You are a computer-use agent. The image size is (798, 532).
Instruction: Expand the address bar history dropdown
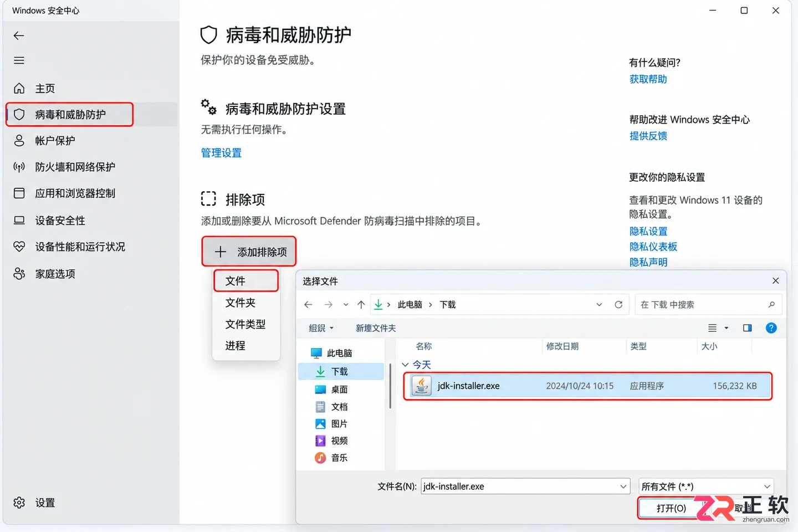(x=599, y=304)
